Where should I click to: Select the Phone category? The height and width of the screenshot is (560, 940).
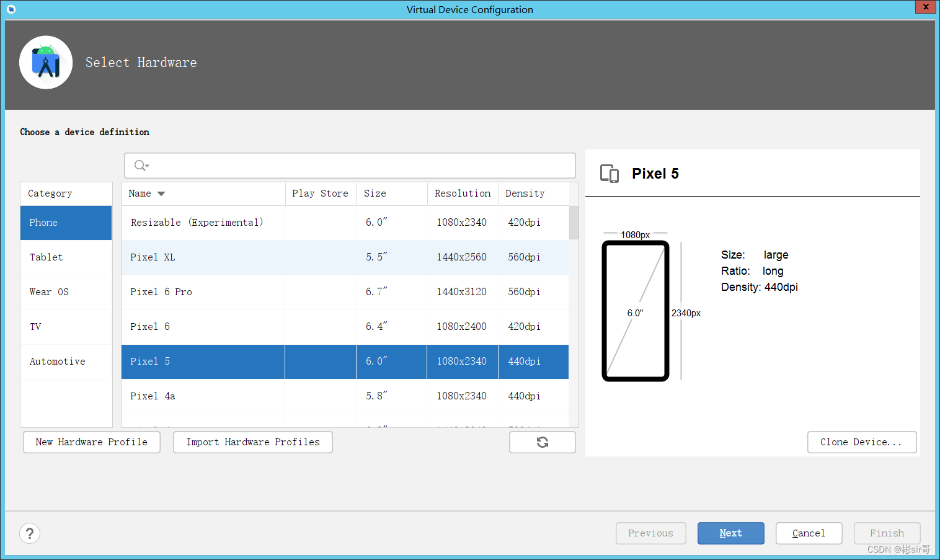click(x=66, y=223)
